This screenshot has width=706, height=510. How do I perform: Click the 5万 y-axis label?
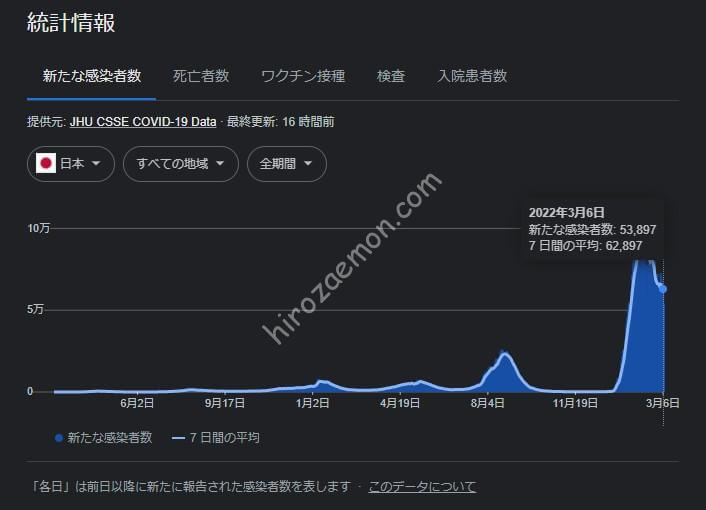coord(35,310)
